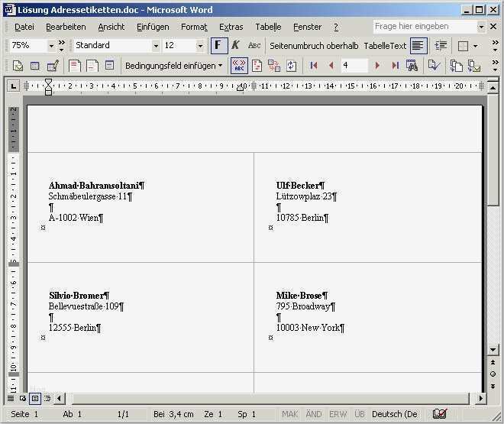This screenshot has width=504, height=424.
Task: Open the Extras menu
Action: (x=231, y=27)
